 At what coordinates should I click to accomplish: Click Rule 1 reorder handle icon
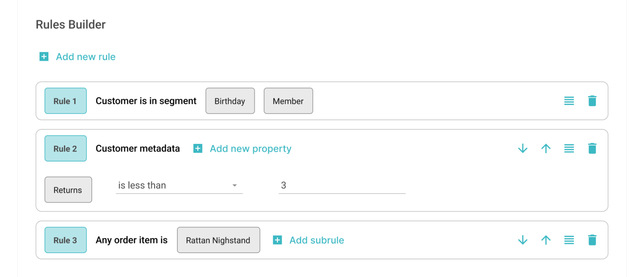[569, 101]
